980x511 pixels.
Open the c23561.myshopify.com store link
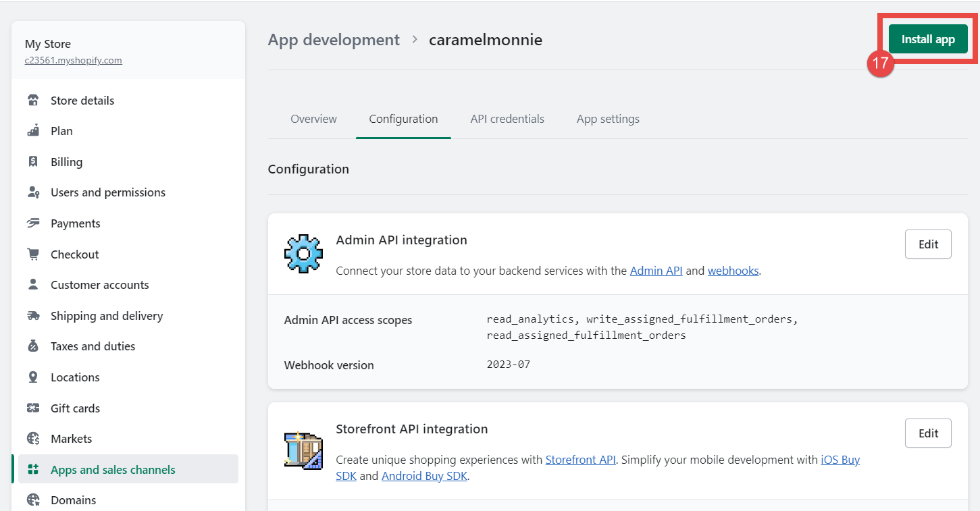click(x=74, y=60)
